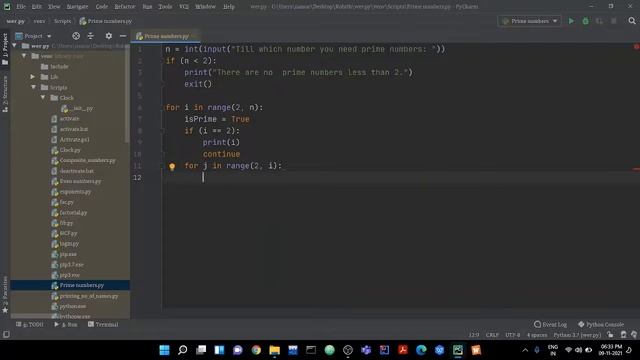Open the View menu

[x=54, y=7]
